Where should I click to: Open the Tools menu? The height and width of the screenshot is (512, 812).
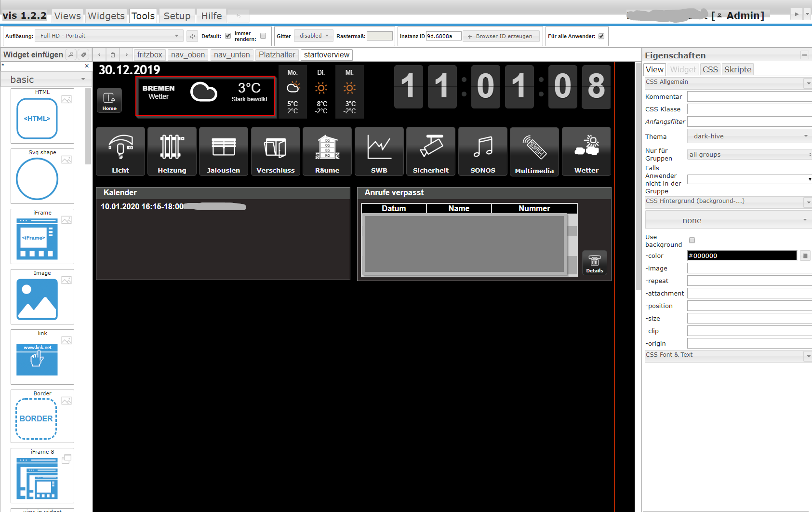143,16
